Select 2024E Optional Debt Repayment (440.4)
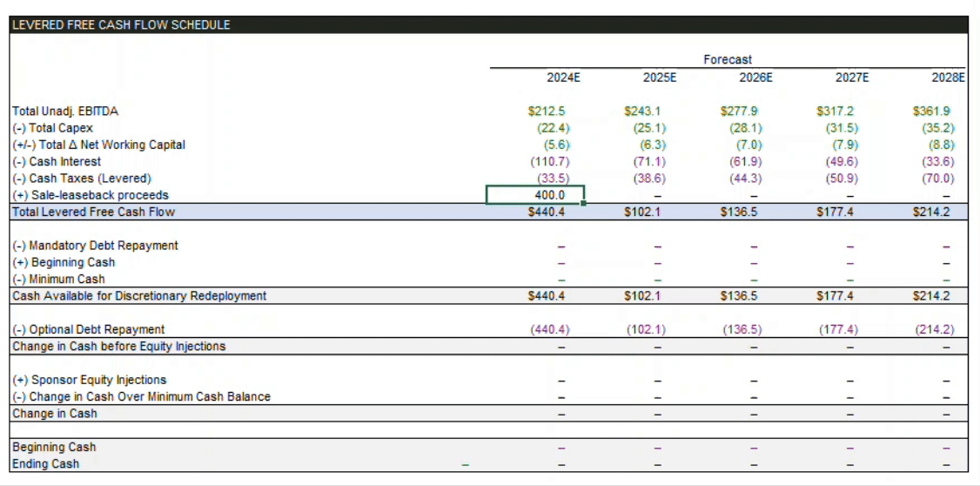Image resolution: width=980 pixels, height=486 pixels. point(548,329)
